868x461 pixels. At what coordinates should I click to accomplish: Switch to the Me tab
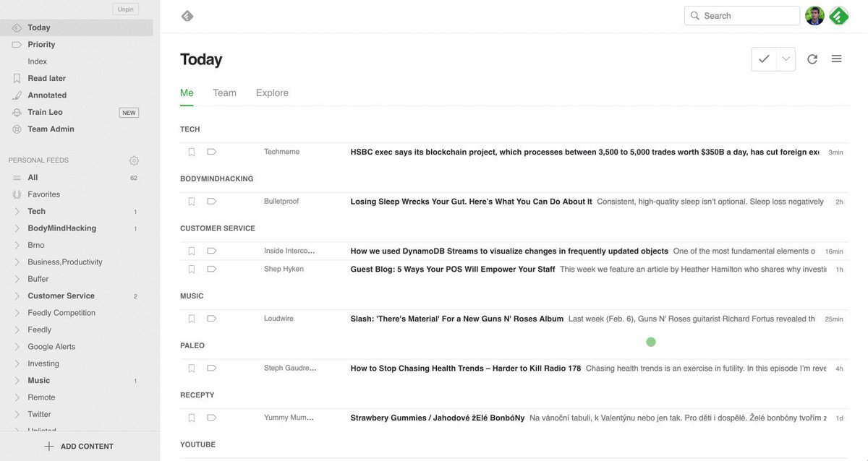(187, 92)
